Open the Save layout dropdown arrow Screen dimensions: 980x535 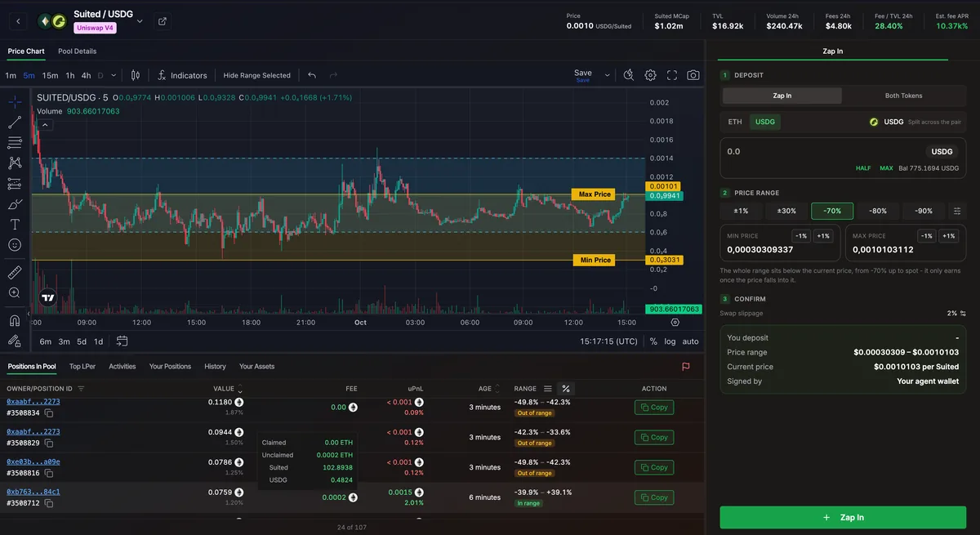[x=607, y=75]
